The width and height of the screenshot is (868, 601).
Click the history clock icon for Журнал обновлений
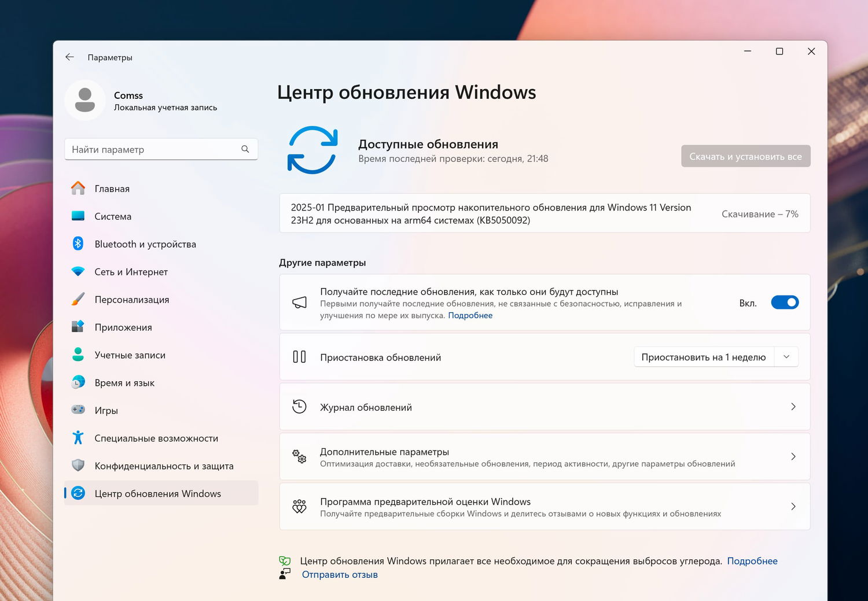pyautogui.click(x=299, y=407)
